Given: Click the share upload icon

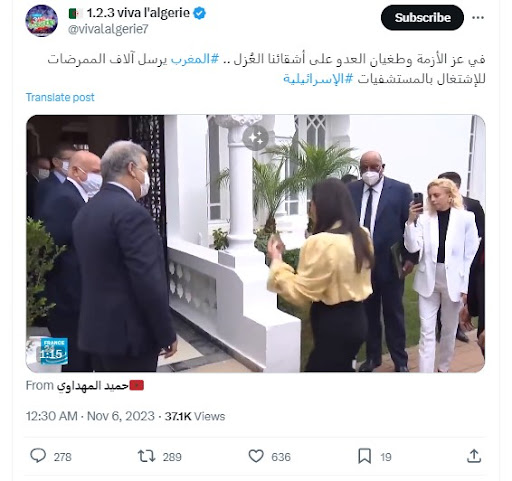Looking at the screenshot, I should [474, 456].
